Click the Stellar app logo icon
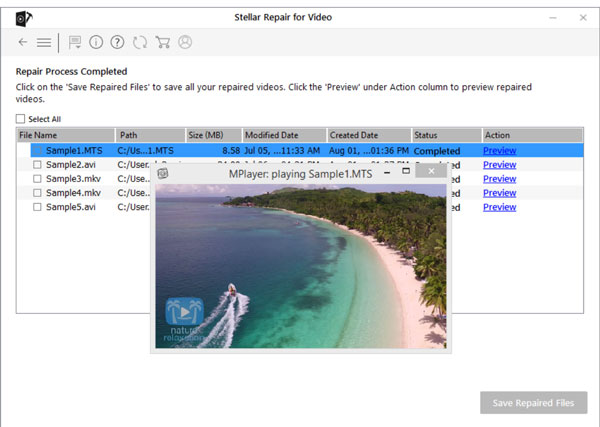Viewport: 600px width, 427px height. [22, 16]
